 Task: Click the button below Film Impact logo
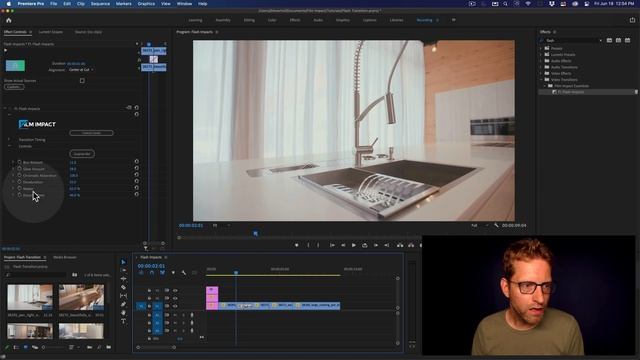pos(91,133)
